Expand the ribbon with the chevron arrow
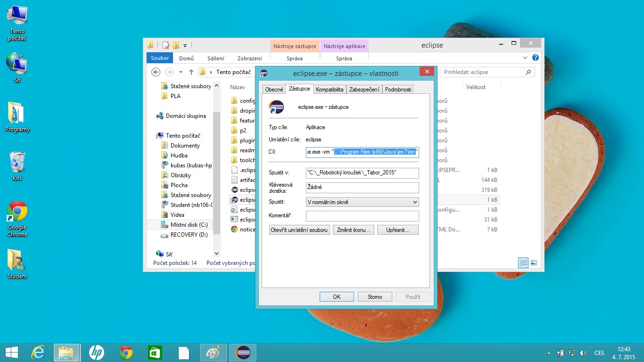 click(x=526, y=58)
